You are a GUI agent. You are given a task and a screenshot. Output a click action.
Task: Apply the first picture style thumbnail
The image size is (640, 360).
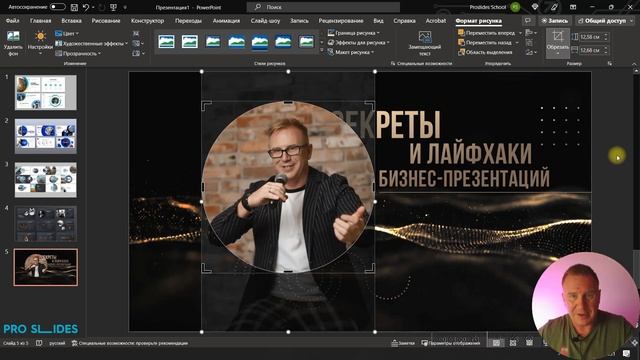coord(167,42)
